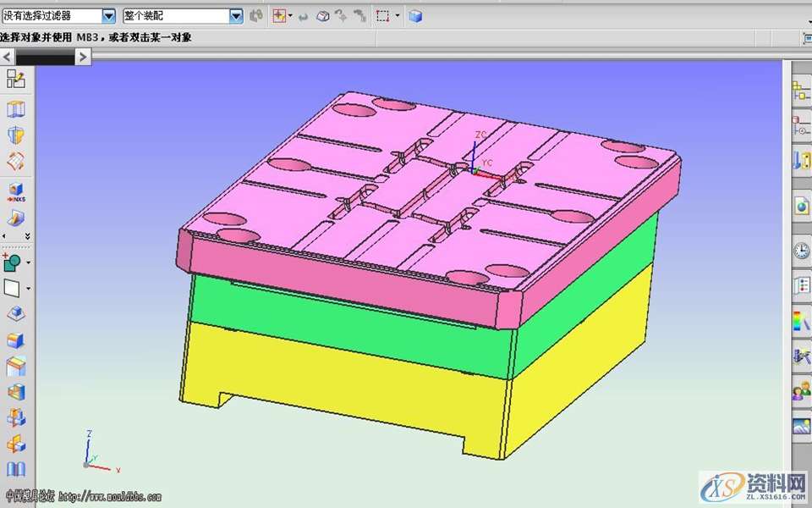Open the rectangle selection mode arrow

coord(398,16)
